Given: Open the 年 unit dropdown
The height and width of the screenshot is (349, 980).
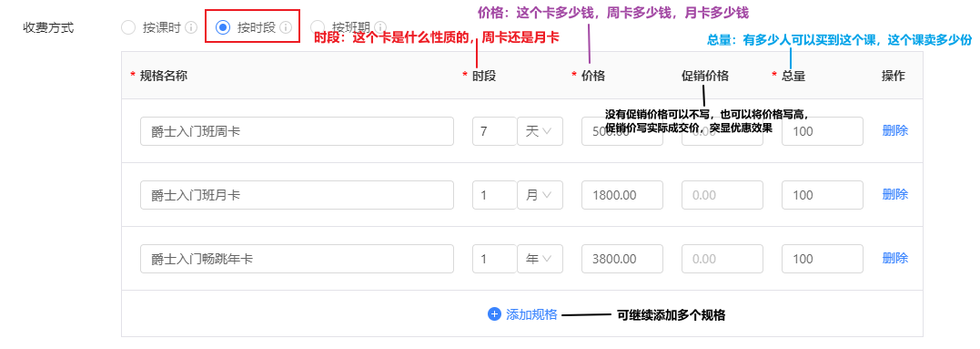Looking at the screenshot, I should pos(540,258).
